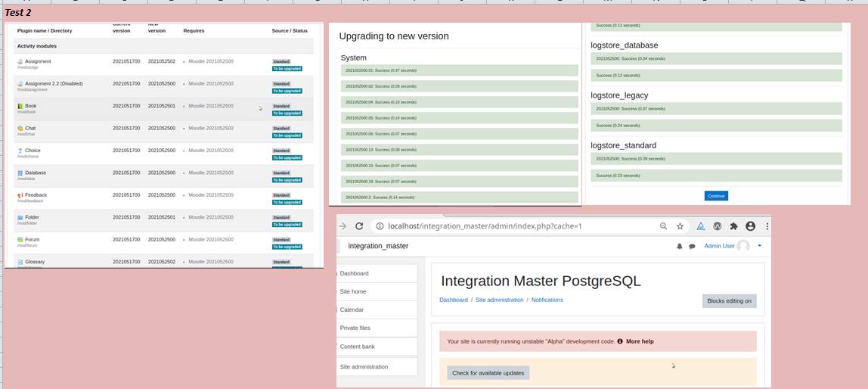868x389 pixels.
Task: Click the Assignment module icon
Action: click(20, 61)
